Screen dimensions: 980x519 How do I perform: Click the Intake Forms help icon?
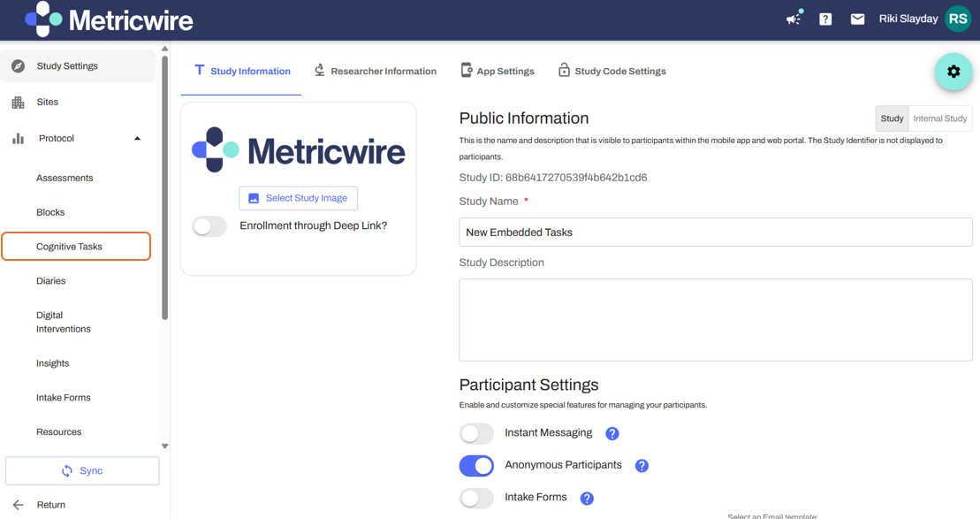pos(587,499)
